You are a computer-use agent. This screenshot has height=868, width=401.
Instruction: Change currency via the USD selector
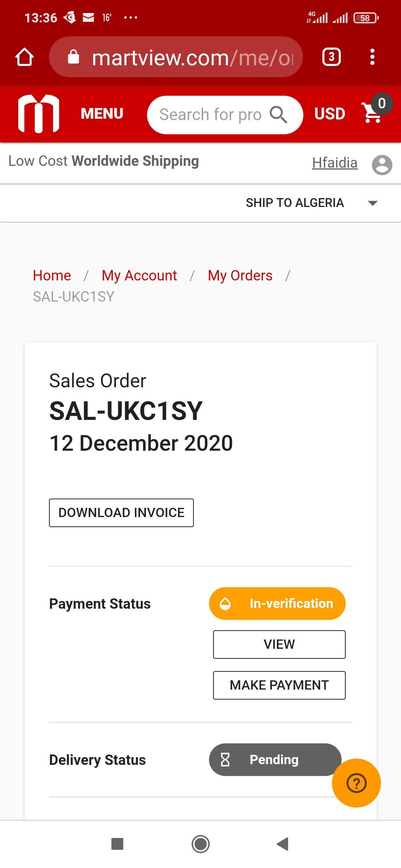click(330, 114)
